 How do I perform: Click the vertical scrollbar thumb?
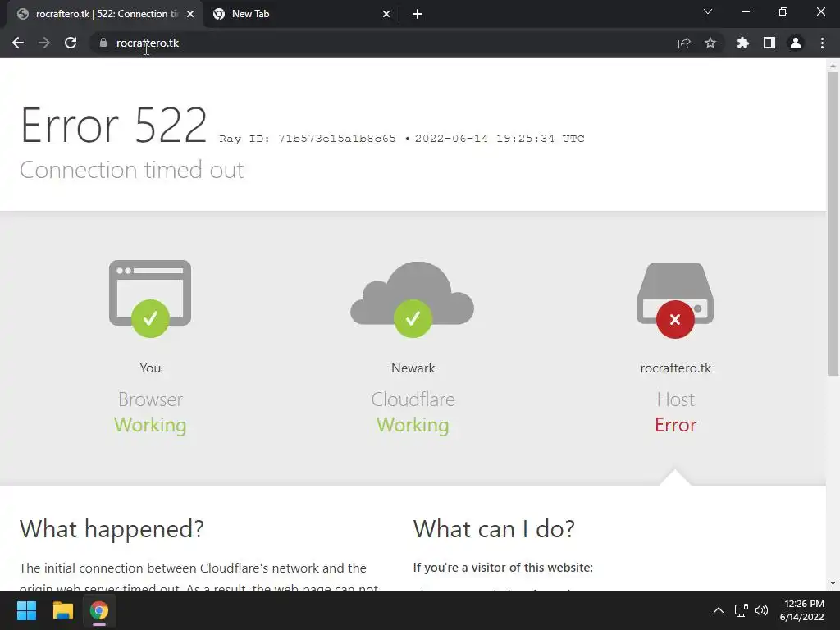point(833,224)
